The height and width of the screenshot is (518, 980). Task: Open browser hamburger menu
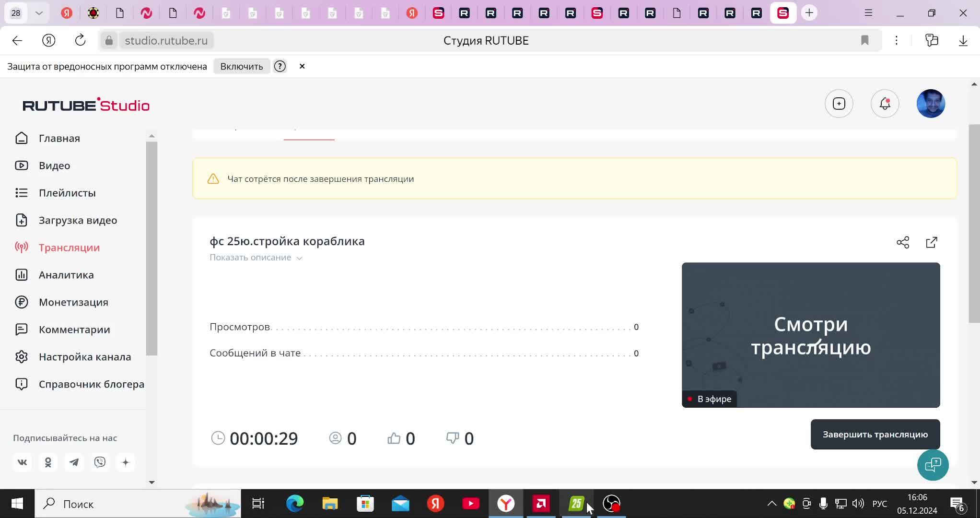pos(868,13)
